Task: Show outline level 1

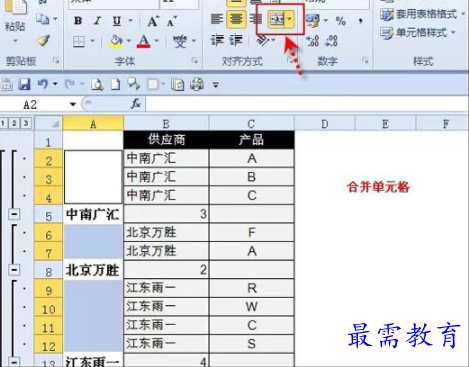Action: tap(3, 123)
